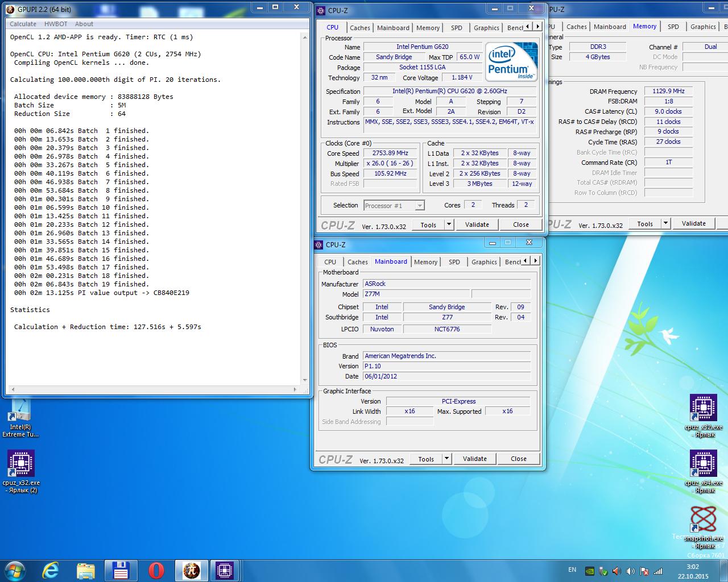
Task: Select the cpuz_x32.exe Ярлык (2) desktop shortcut
Action: point(20,472)
